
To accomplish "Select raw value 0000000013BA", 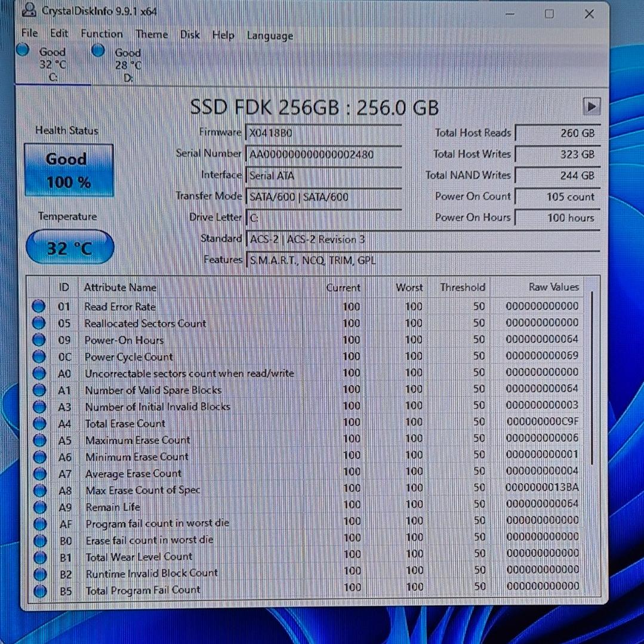I will tap(542, 487).
